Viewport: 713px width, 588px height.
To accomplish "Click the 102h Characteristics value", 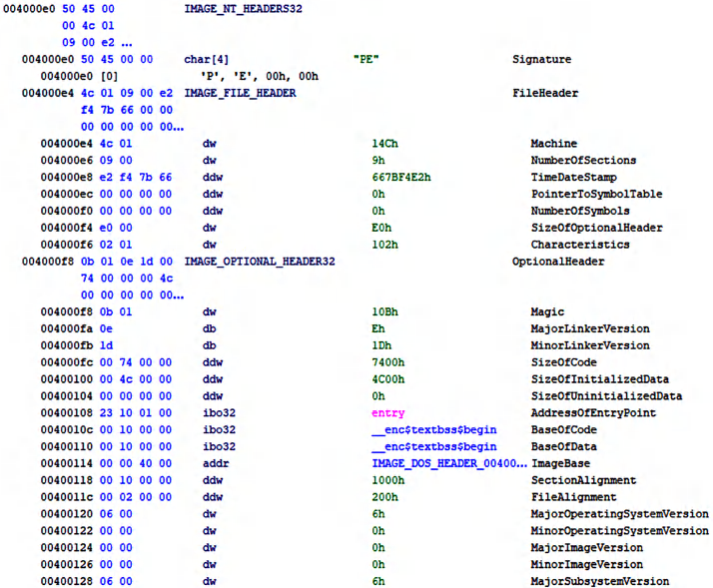I will tap(384, 245).
